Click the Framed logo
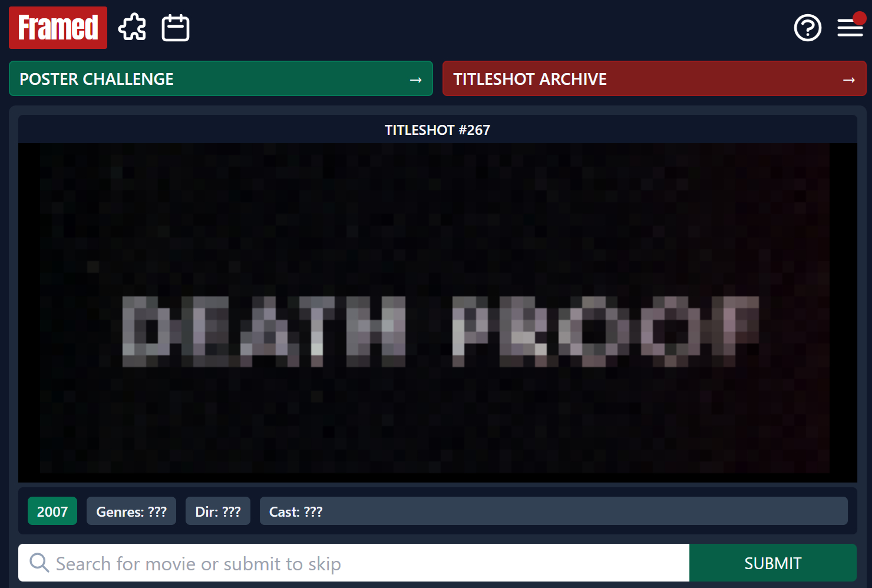The width and height of the screenshot is (872, 588). pos(58,28)
